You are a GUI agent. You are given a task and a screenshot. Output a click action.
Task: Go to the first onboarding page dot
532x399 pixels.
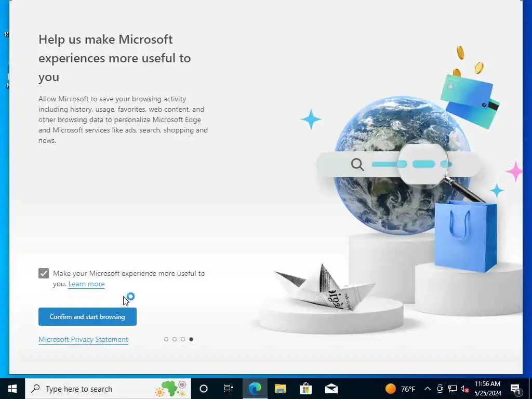pyautogui.click(x=166, y=339)
